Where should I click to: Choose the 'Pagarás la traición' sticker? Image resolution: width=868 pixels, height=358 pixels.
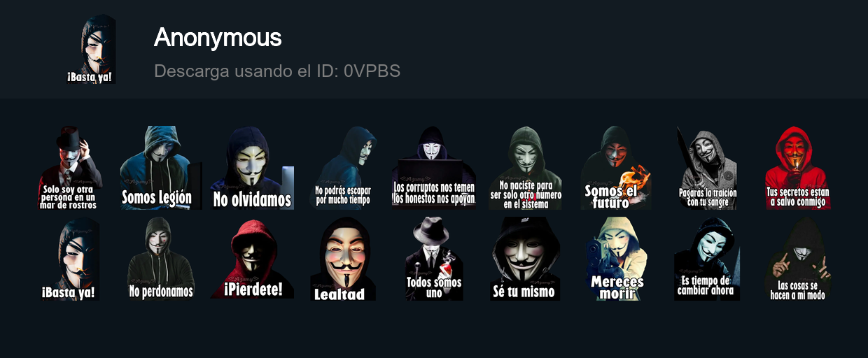[707, 168]
